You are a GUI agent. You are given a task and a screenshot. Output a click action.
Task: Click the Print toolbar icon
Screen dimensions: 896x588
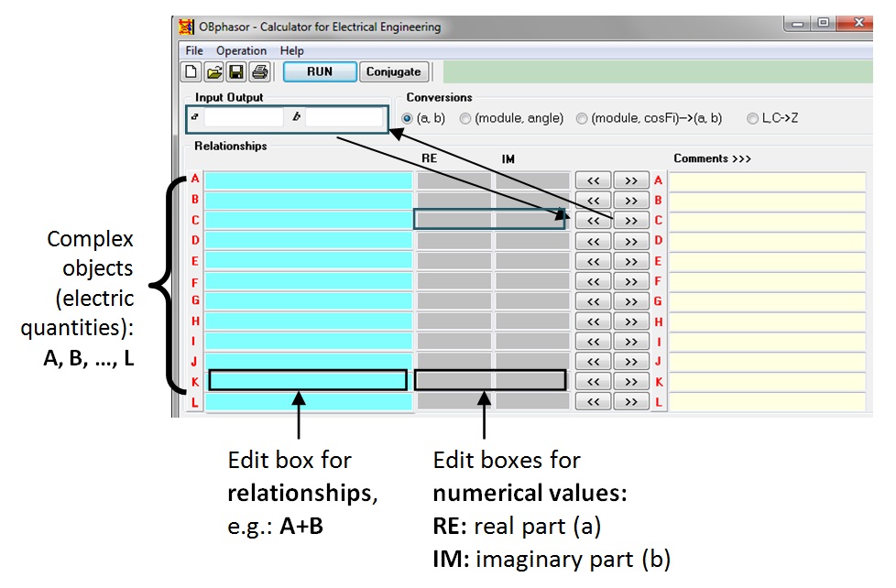(x=259, y=71)
